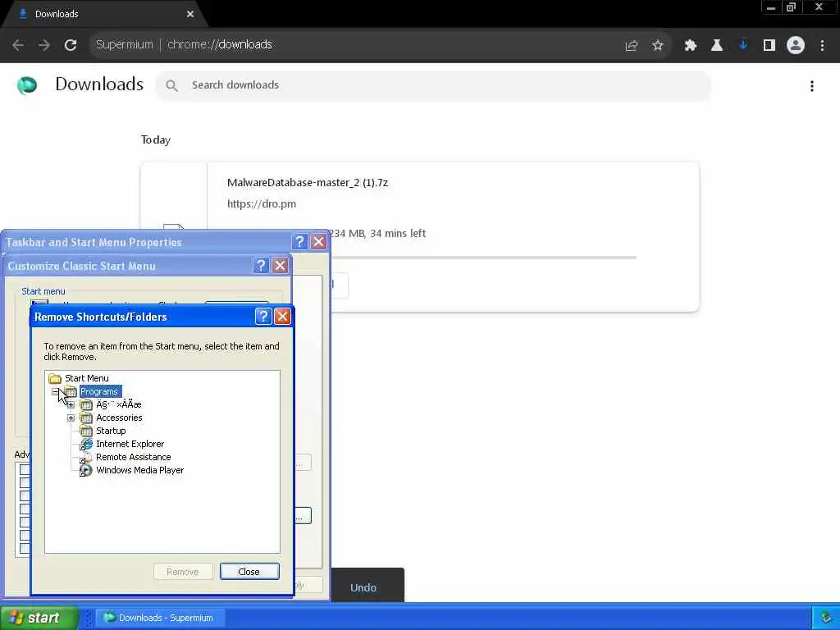Viewport: 840px width, 630px height.
Task: Select the Accessories folder
Action: click(x=119, y=418)
